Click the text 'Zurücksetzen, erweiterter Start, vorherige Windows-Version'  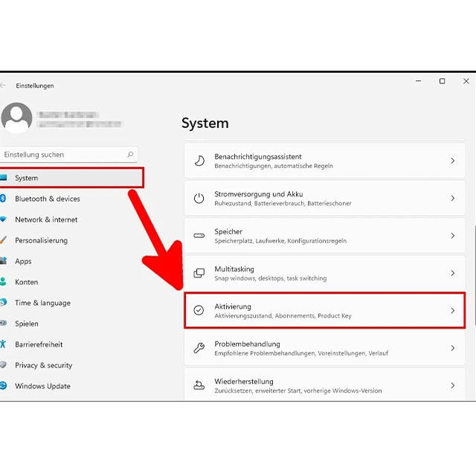(298, 390)
